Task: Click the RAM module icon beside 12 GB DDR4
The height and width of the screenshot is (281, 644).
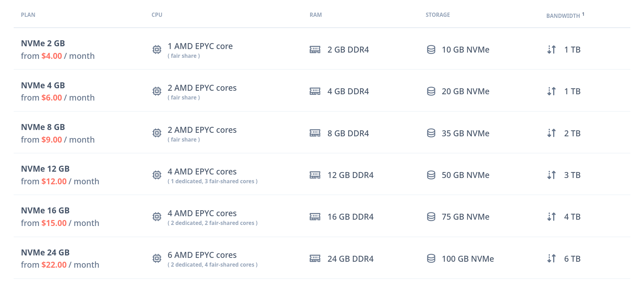Action: [315, 175]
